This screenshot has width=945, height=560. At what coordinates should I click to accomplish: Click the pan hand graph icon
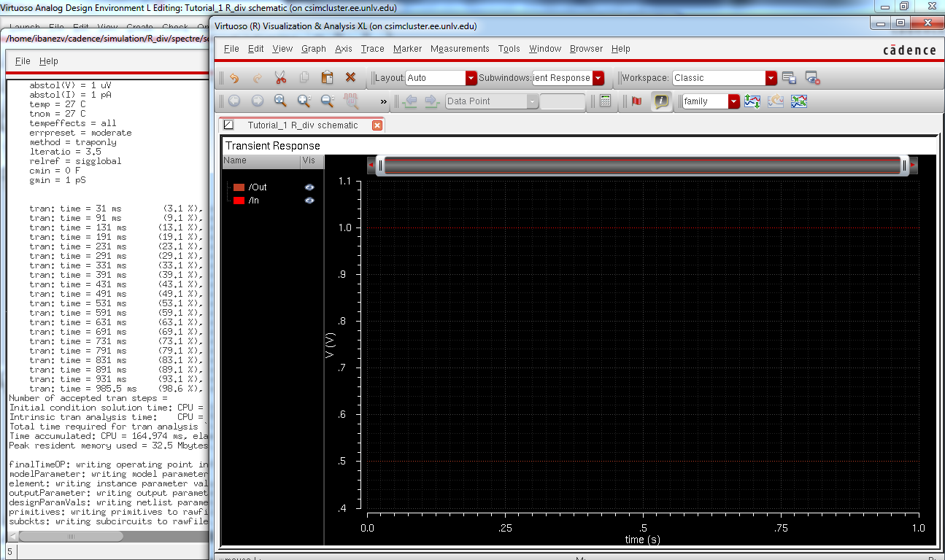pos(351,101)
